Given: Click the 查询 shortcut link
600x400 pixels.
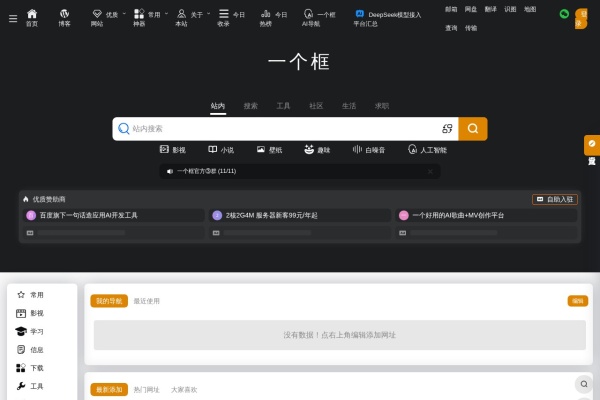Looking at the screenshot, I should point(451,28).
